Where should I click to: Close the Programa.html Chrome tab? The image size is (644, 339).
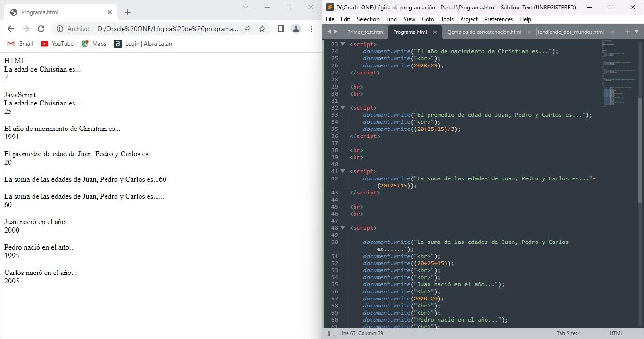coord(110,12)
